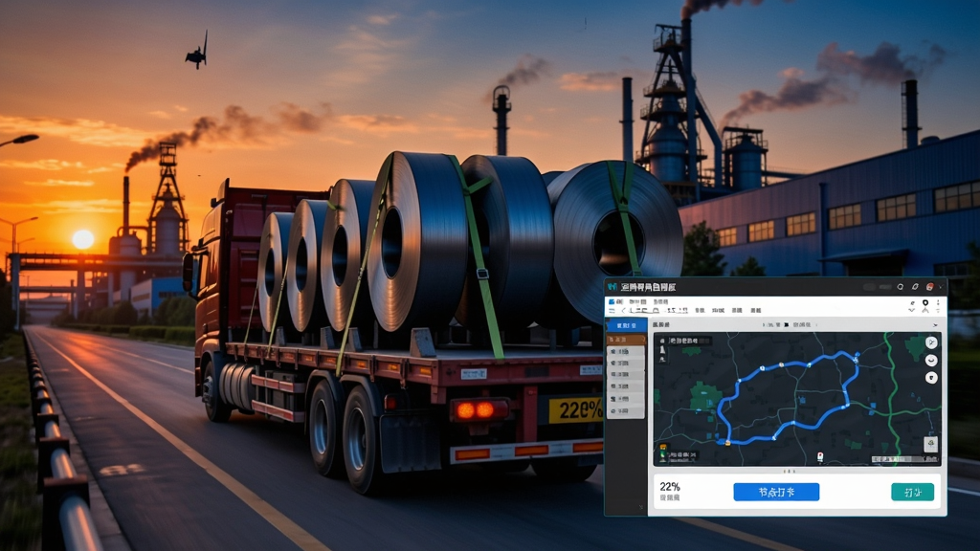Click the orange icon at the map's bottom-left
This screenshot has height=551, width=980.
pos(663,448)
